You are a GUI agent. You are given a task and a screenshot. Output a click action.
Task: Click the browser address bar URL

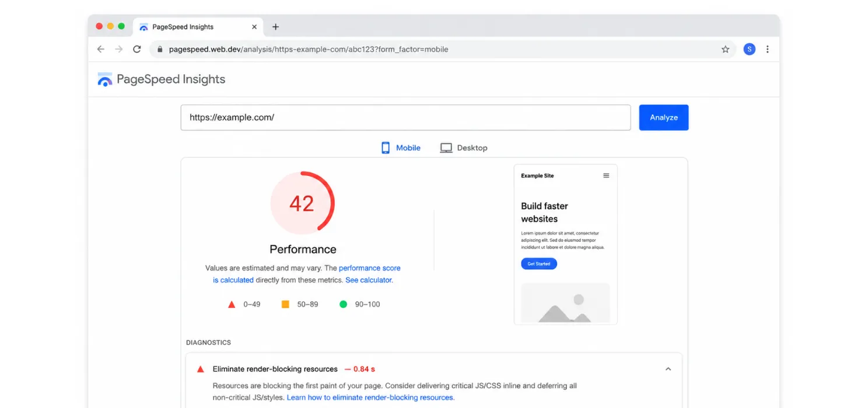[x=309, y=50]
